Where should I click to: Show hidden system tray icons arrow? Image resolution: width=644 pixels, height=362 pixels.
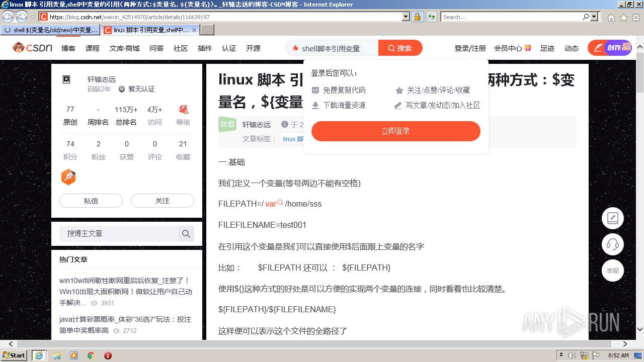pos(561,355)
